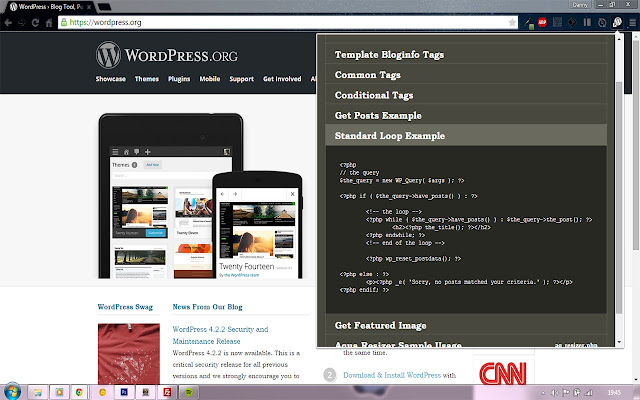Open the Get Involved menu item
Screen dimensions: 640x400
[282, 79]
